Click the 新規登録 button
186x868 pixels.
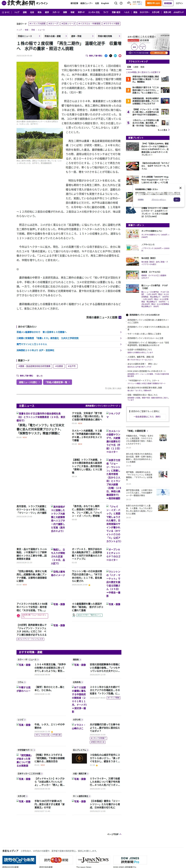click(168, 3)
